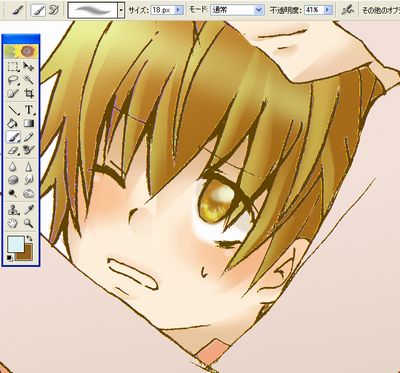Select the Dodge tool
400x373 pixels.
coord(13,193)
